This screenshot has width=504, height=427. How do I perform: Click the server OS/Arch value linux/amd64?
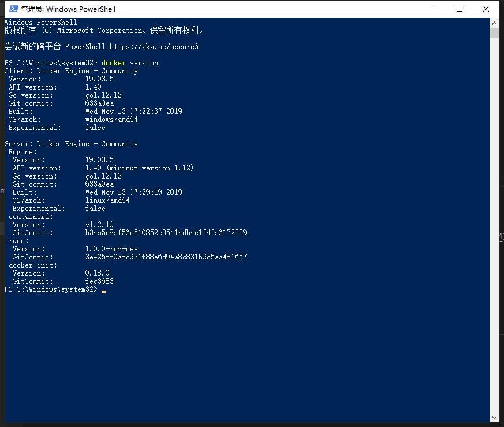pos(107,200)
